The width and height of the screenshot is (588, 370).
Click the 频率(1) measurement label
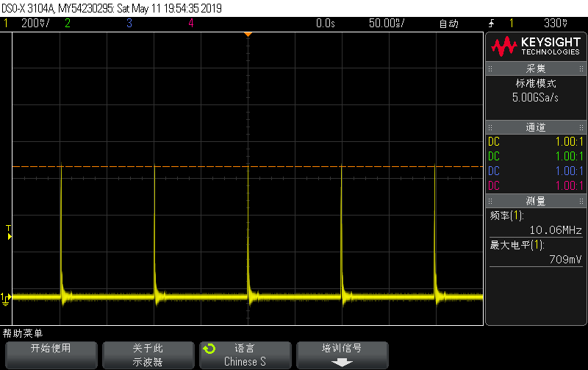pos(506,216)
